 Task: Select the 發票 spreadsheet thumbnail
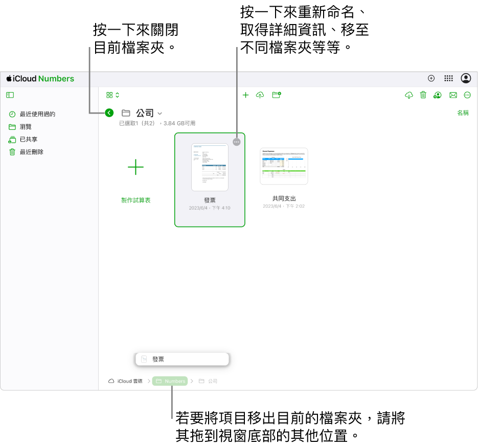(x=210, y=167)
